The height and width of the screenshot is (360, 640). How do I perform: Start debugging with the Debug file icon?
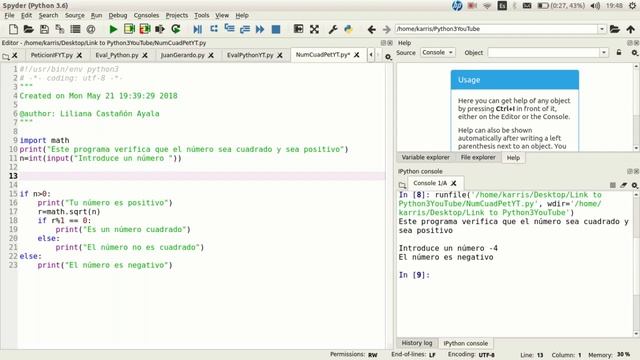(x=198, y=29)
